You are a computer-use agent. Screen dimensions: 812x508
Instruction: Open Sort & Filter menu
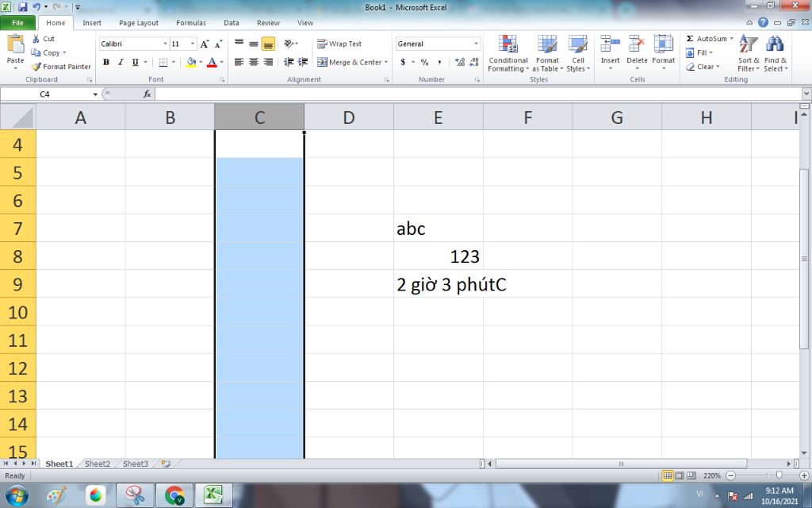tap(749, 54)
